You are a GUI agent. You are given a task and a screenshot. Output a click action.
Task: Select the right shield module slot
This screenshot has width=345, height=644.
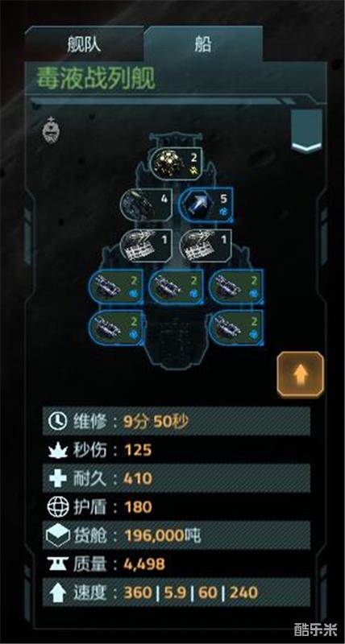[x=206, y=246]
